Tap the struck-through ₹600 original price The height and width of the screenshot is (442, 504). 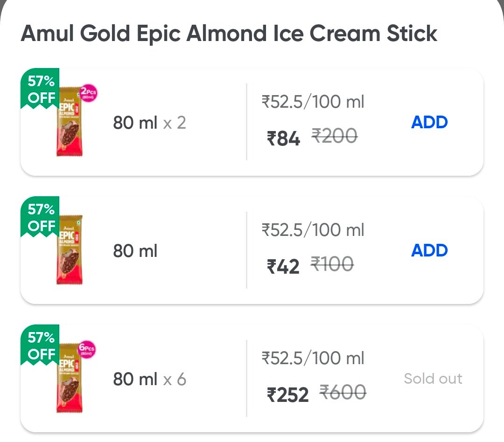[343, 392]
